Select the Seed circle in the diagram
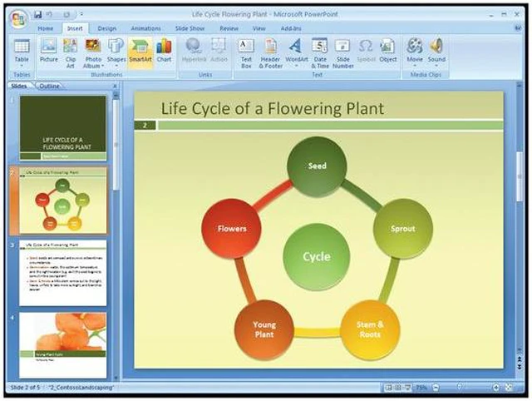This screenshot has height=401, width=532. pyautogui.click(x=317, y=166)
